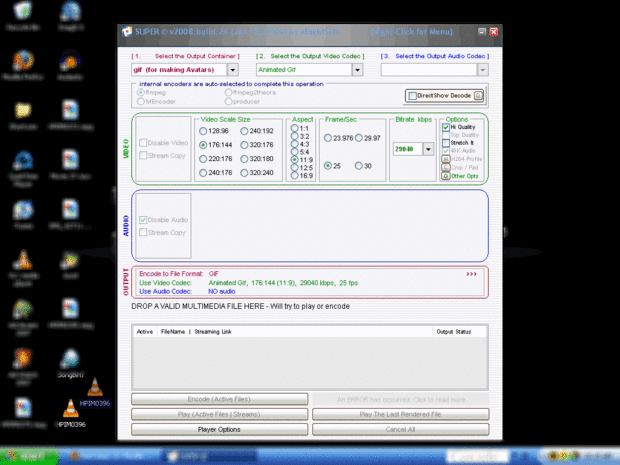
Task: Toggle the 48K Audio checkbox
Action: coord(446,151)
